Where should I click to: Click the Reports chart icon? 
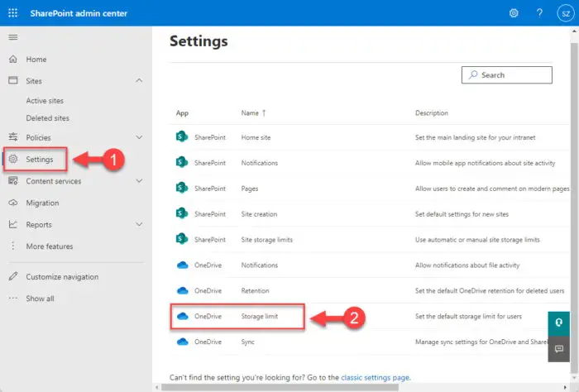(x=13, y=224)
